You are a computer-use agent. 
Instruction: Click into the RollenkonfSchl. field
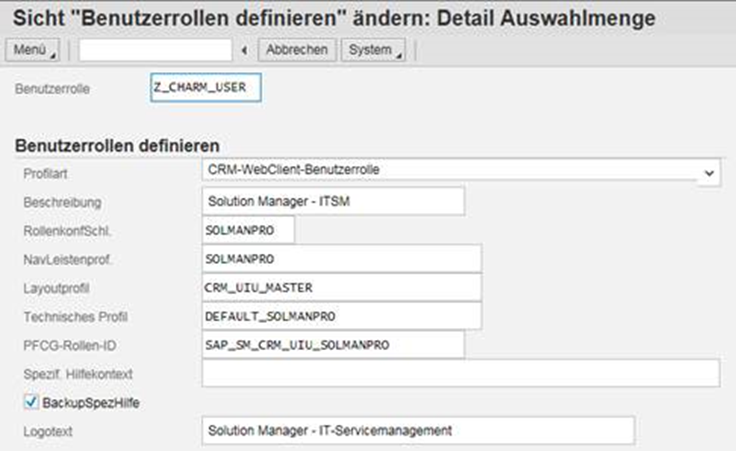coord(248,230)
